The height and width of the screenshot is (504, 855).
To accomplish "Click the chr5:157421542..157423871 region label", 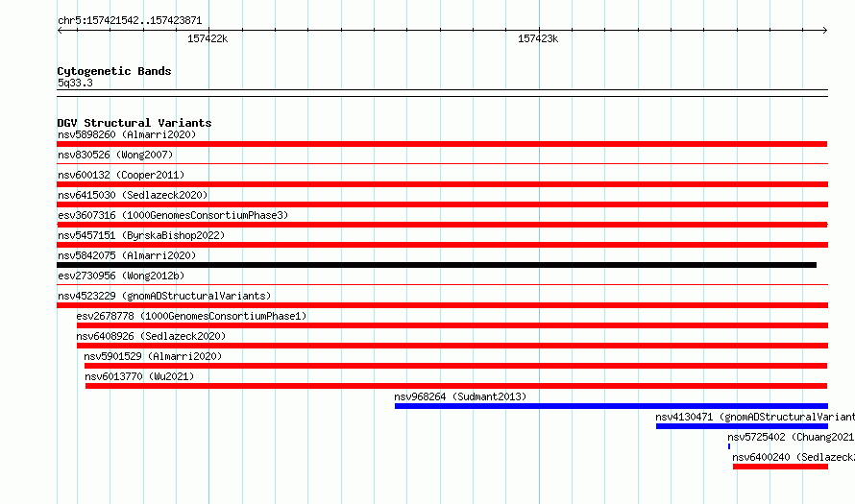I will 130,21.
